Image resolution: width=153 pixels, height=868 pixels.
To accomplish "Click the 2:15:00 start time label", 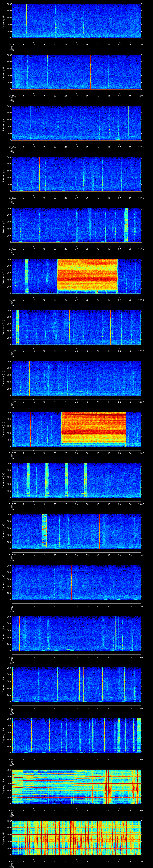I will click(12, 300).
